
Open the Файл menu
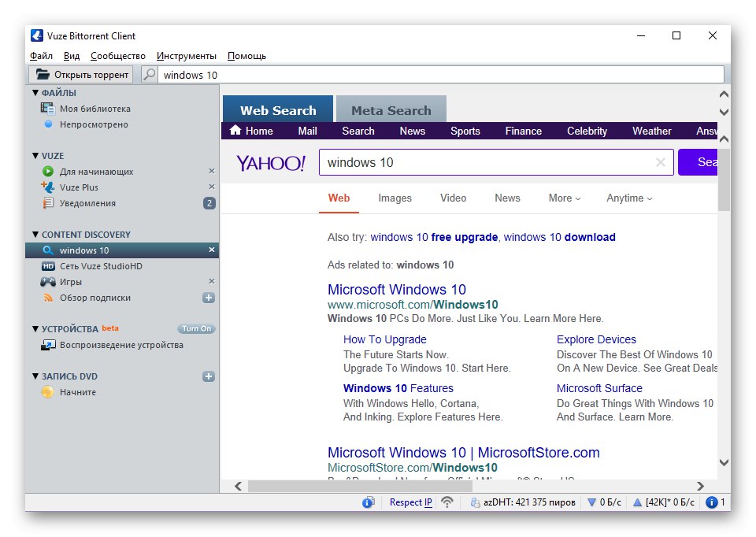tap(41, 56)
